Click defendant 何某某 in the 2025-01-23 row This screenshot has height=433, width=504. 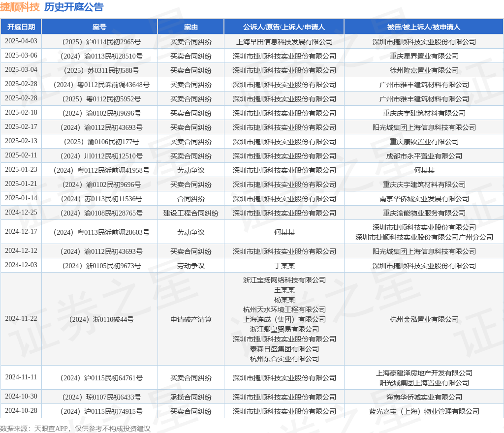(424, 170)
